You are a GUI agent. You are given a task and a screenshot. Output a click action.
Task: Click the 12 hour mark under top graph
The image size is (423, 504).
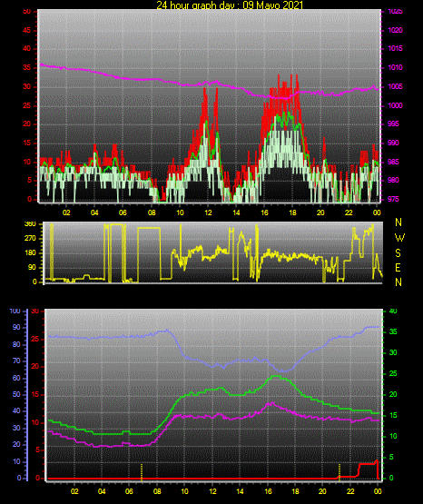[x=208, y=212]
